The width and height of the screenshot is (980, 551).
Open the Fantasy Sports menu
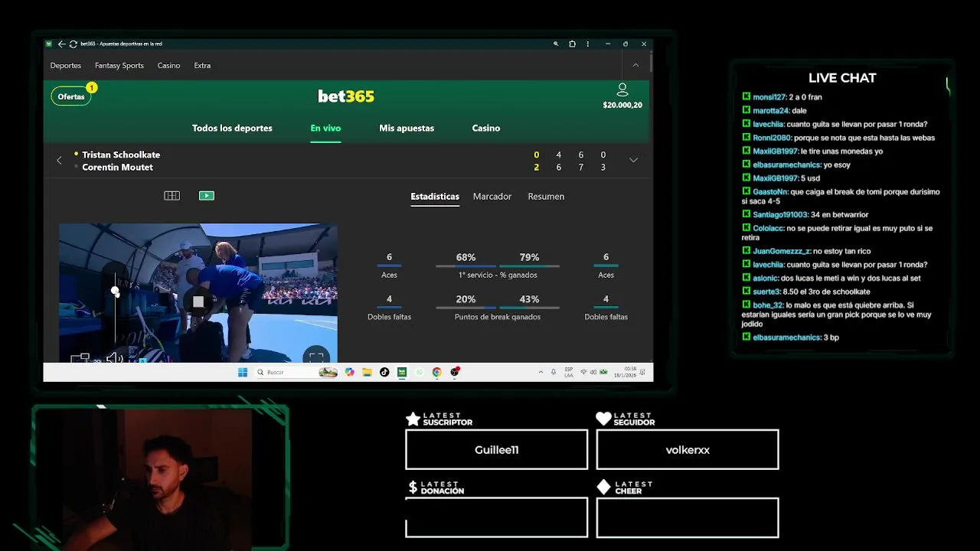119,65
